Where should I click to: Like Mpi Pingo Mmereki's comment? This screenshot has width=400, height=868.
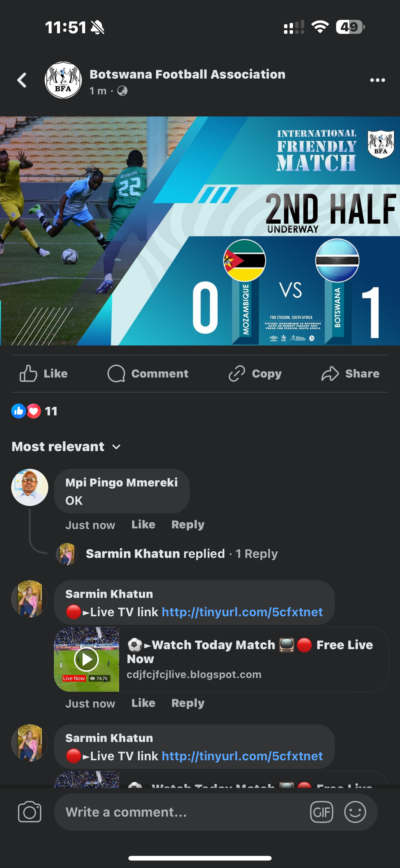click(143, 524)
